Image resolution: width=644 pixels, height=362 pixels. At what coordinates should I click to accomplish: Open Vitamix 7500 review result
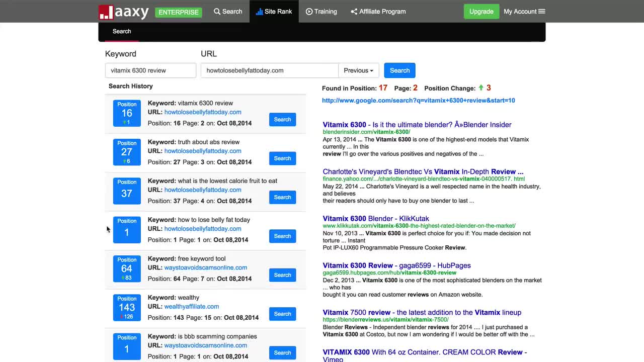pos(422,312)
